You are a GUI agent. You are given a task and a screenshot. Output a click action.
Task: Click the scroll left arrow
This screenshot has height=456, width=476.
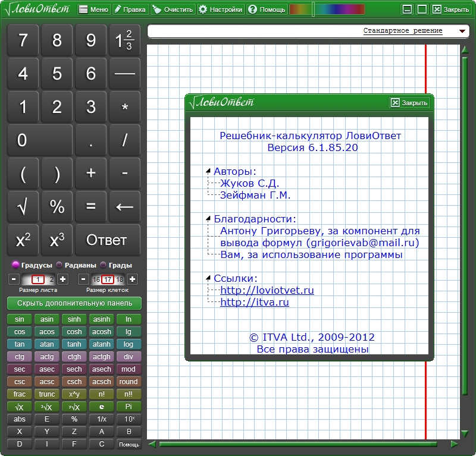[x=152, y=445]
